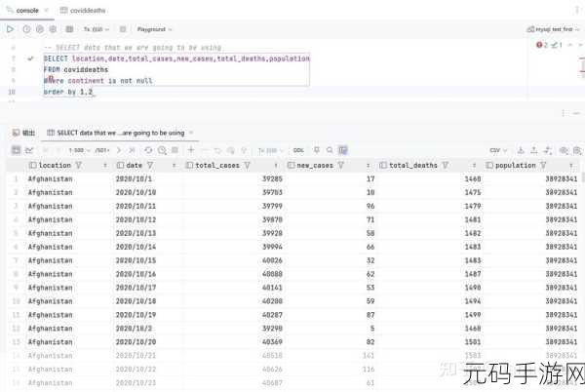The width and height of the screenshot is (585, 392).
Task: Sort by date column arrows
Action: tap(174, 165)
